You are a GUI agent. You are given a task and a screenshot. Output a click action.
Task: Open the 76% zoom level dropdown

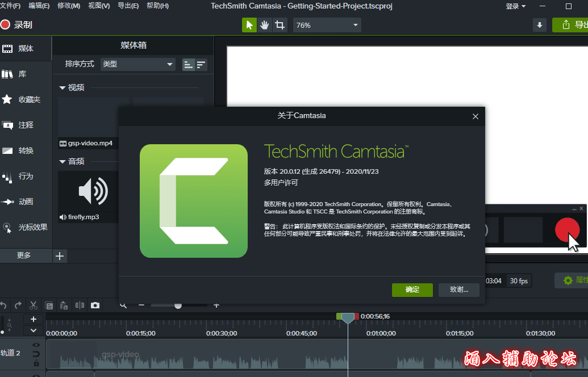(327, 25)
